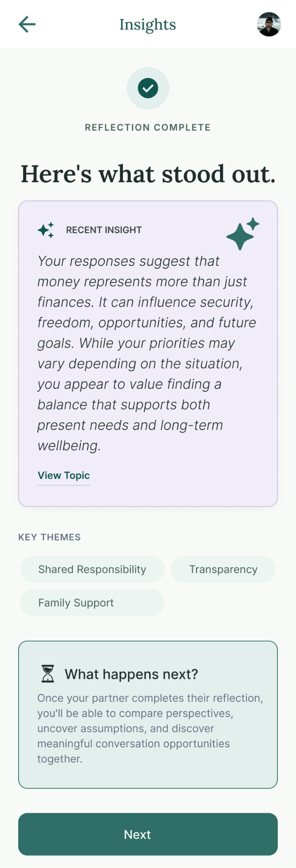Tap the reflection complete checkmark icon
The width and height of the screenshot is (296, 868).
[x=148, y=88]
